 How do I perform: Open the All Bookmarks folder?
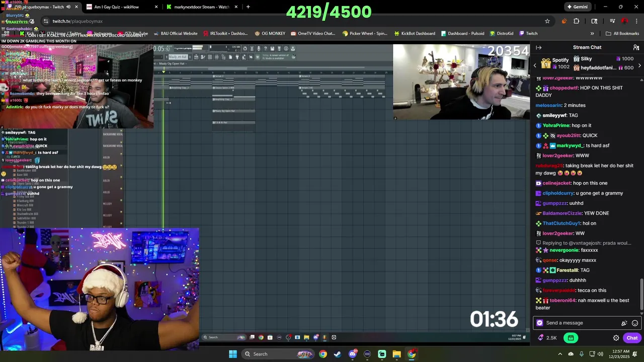coord(622,34)
